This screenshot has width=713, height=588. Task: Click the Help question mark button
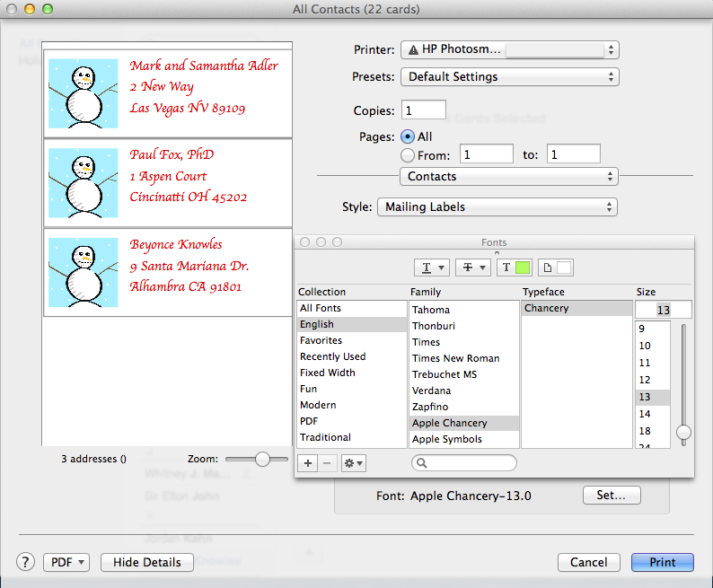click(26, 562)
